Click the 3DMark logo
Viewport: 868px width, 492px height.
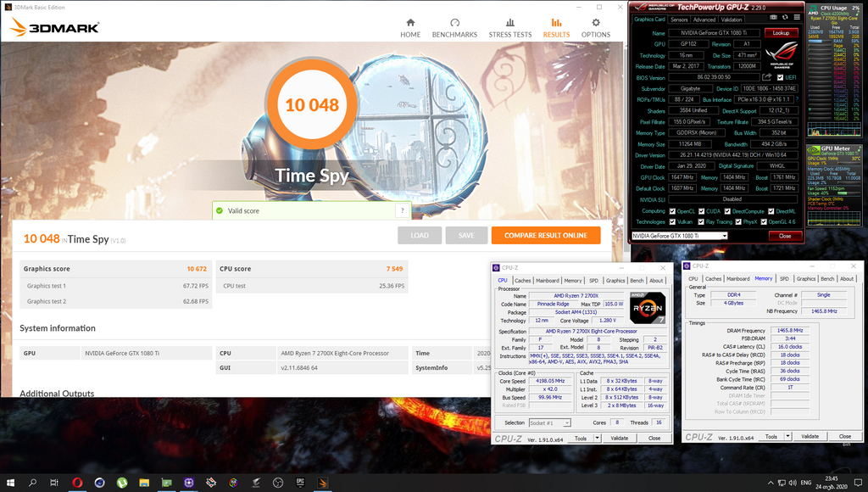coord(55,27)
